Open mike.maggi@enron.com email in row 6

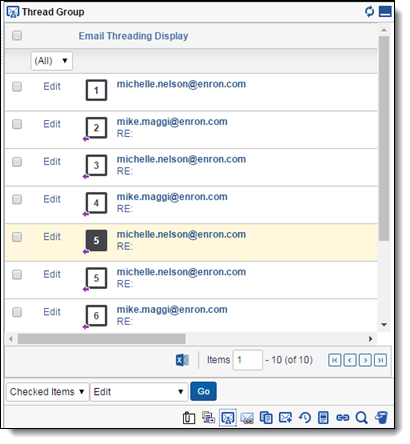click(x=172, y=310)
